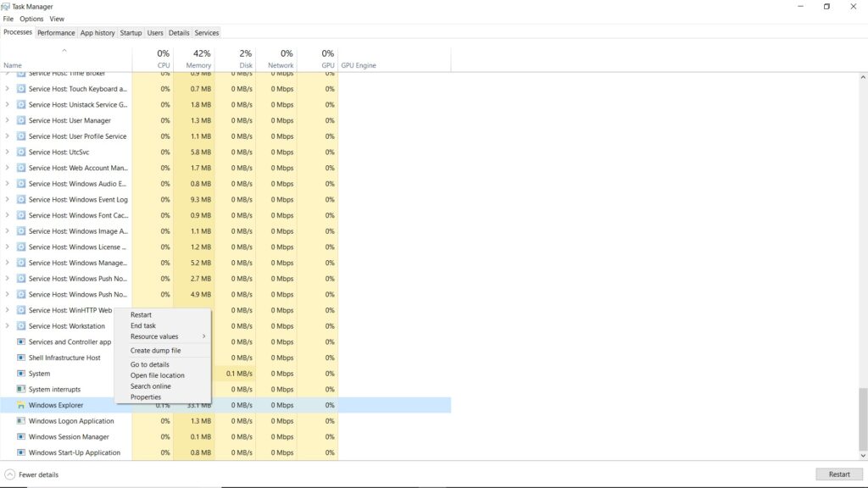Image resolution: width=868 pixels, height=488 pixels.
Task: Sort by the CPU column header
Action: [153, 59]
